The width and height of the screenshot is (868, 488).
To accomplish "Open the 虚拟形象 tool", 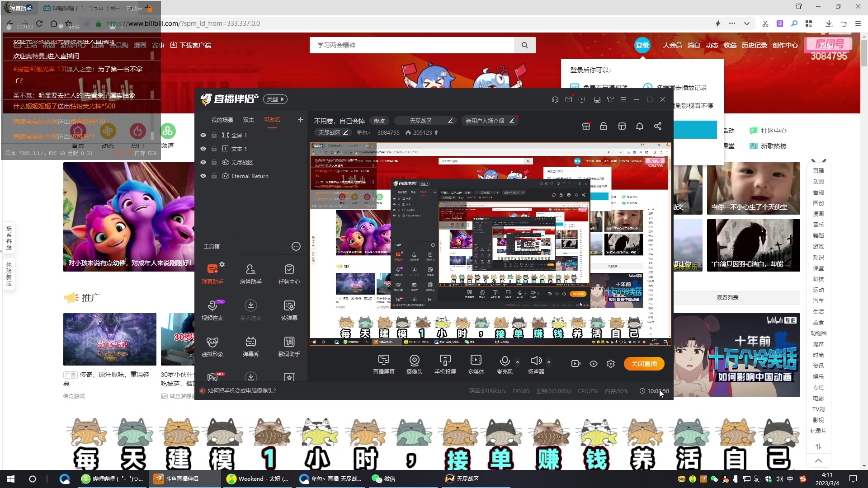I will click(x=212, y=346).
